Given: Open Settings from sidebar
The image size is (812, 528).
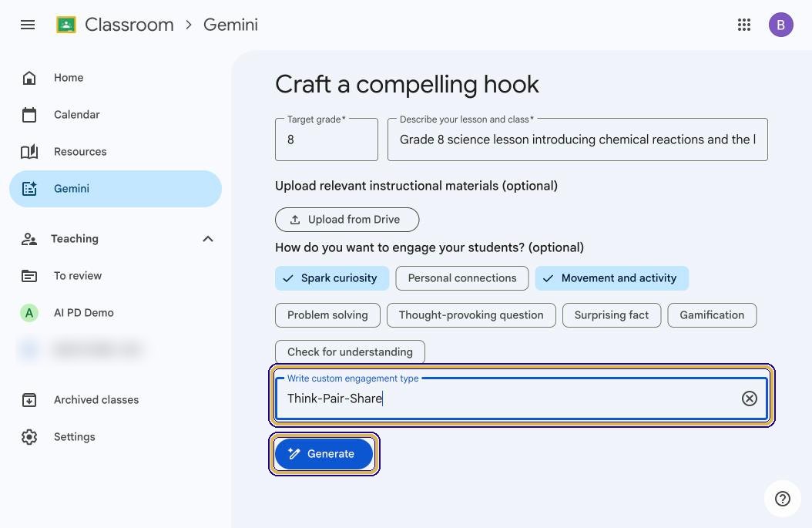Looking at the screenshot, I should (116, 437).
